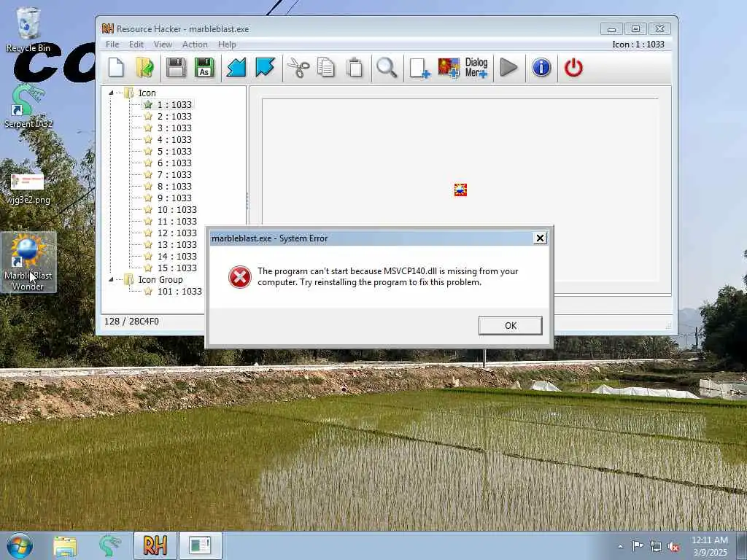Select icon resource 15 : 1033
The height and width of the screenshot is (560, 747).
coord(177,268)
